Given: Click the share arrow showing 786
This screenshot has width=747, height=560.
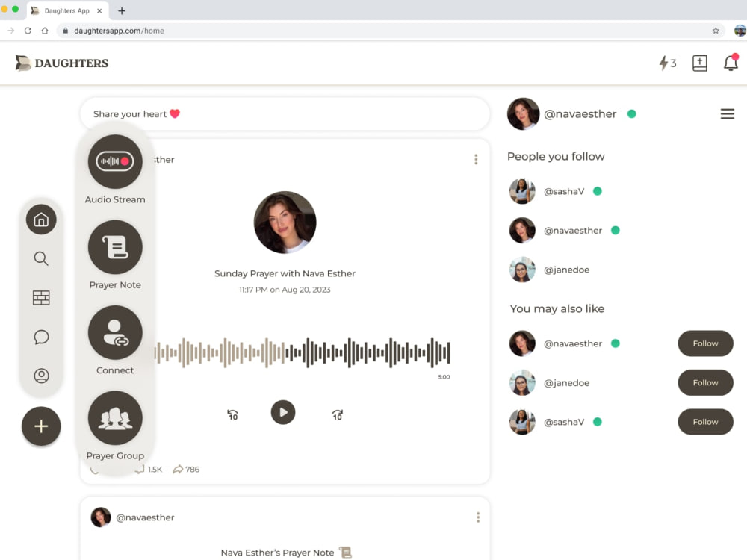Looking at the screenshot, I should pyautogui.click(x=186, y=470).
